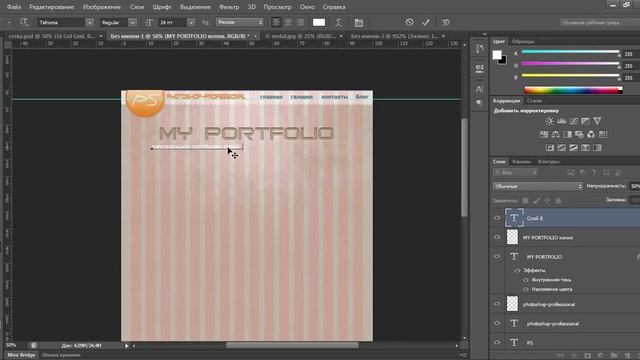This screenshot has width=640, height=360.
Task: Toggle Эффекты visibility eye
Action: pos(517,270)
